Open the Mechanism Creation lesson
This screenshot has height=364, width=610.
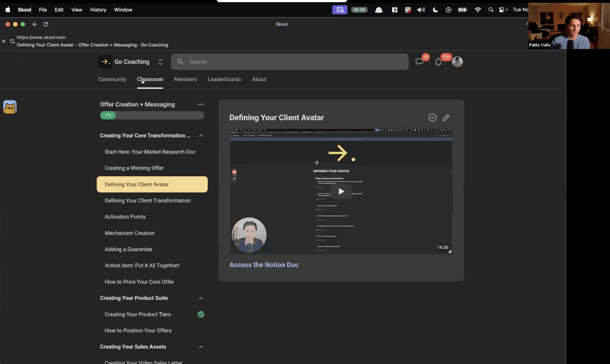pos(152,233)
